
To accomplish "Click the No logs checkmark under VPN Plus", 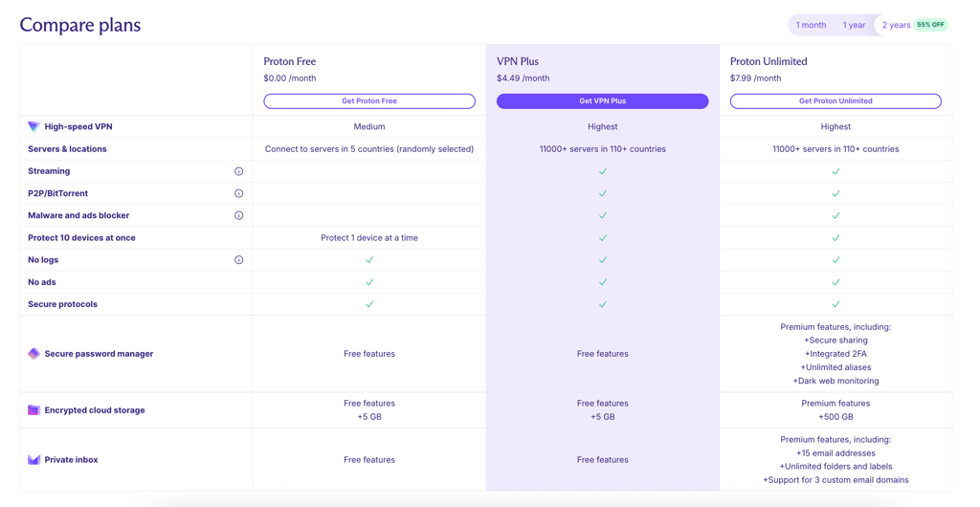I will pyautogui.click(x=603, y=260).
